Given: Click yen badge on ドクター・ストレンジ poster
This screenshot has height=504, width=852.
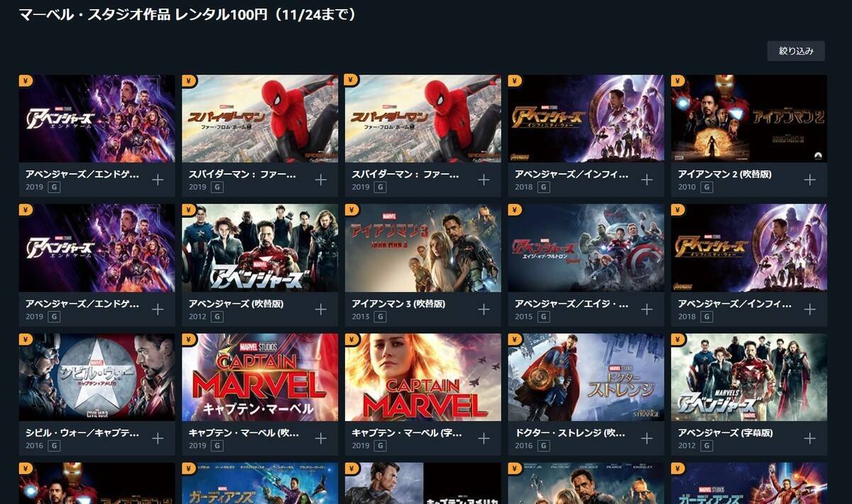Looking at the screenshot, I should [x=516, y=339].
